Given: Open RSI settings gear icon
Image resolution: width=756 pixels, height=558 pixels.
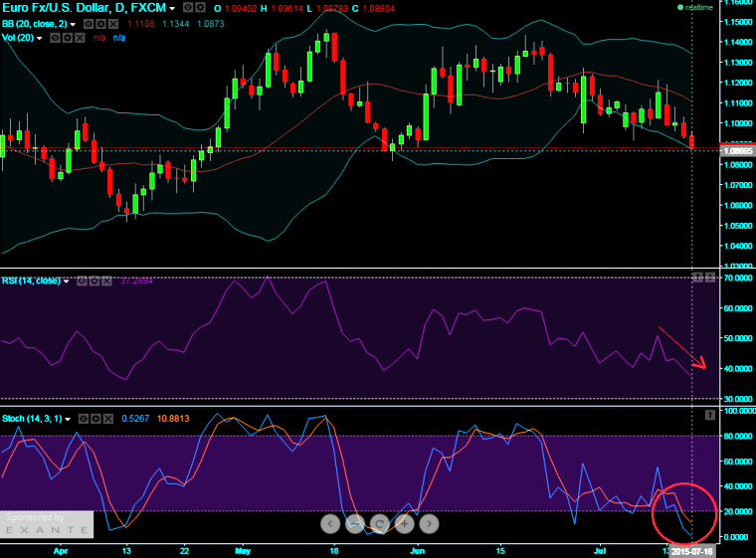Looking at the screenshot, I should click(94, 280).
